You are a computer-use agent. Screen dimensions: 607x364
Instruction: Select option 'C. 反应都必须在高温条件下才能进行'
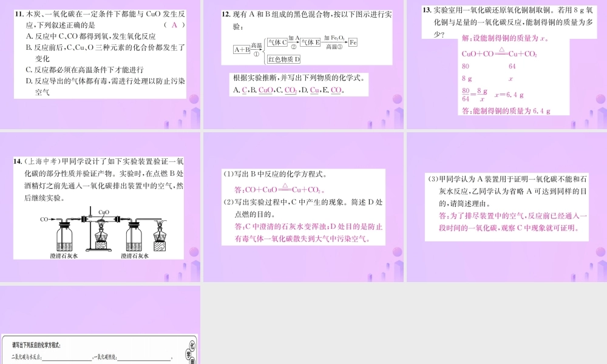(85, 70)
